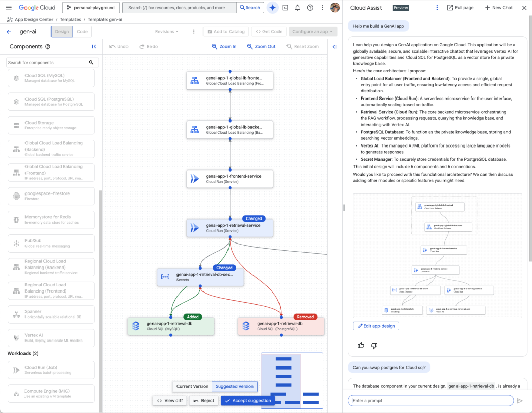Screen dimensions: 532x413
Task: Collapse the Components panel
Action: click(x=94, y=46)
